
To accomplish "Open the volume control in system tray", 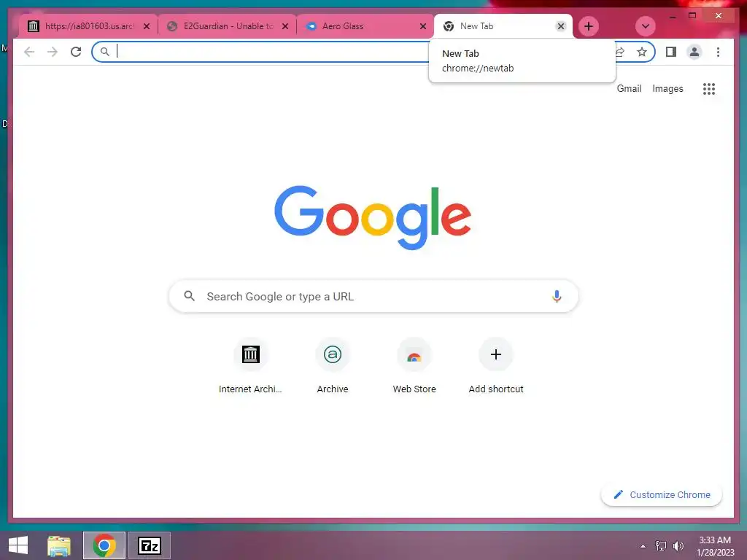I will 678,545.
